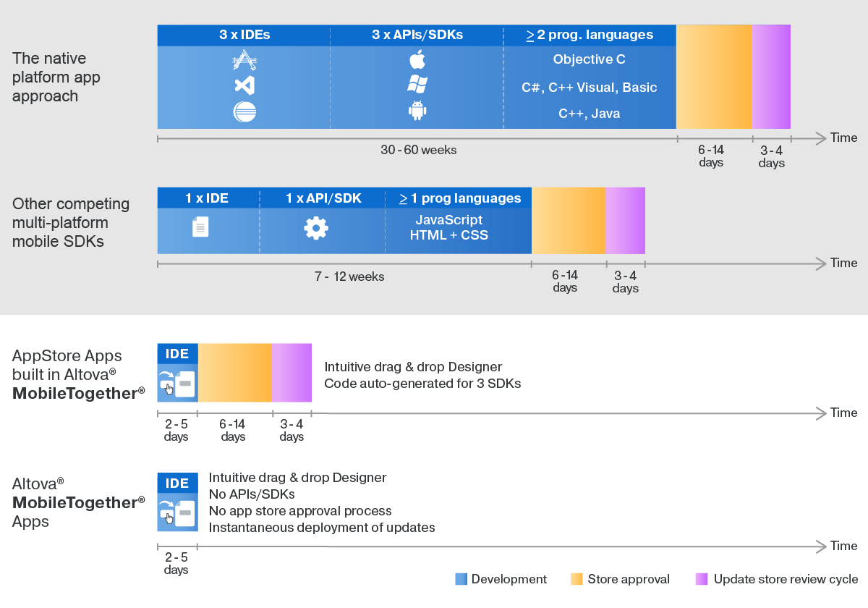
Task: Click '3 - 4 days' in AppStore Apps timeline
Action: point(292,431)
